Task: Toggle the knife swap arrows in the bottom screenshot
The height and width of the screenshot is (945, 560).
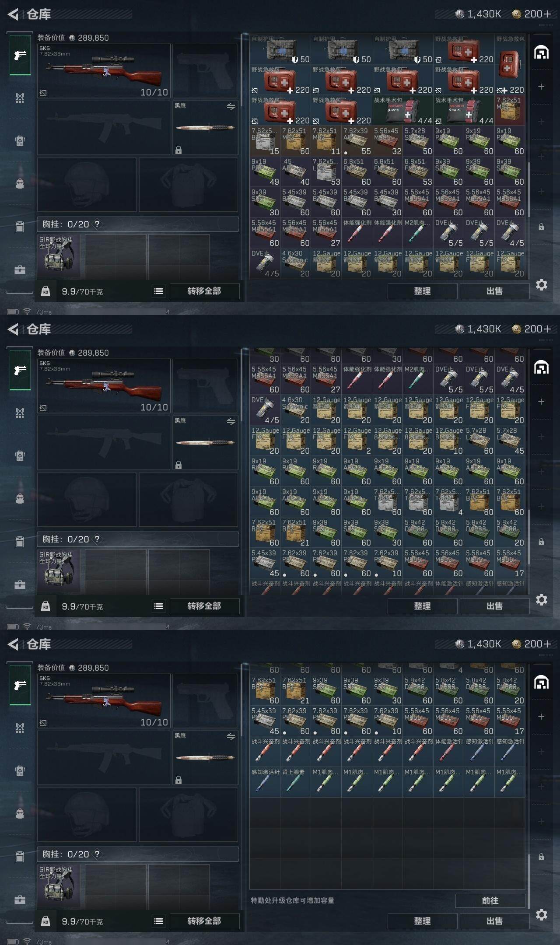Action: (231, 736)
